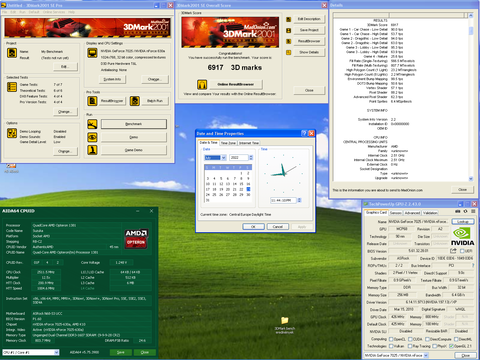Click the Show Details button
Viewport: 480px width, 360px height.
[309, 52]
